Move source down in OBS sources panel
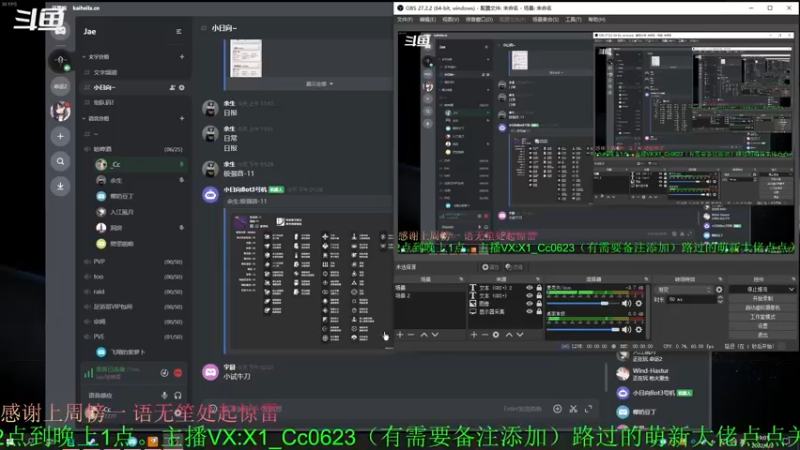The width and height of the screenshot is (800, 450). pos(519,335)
